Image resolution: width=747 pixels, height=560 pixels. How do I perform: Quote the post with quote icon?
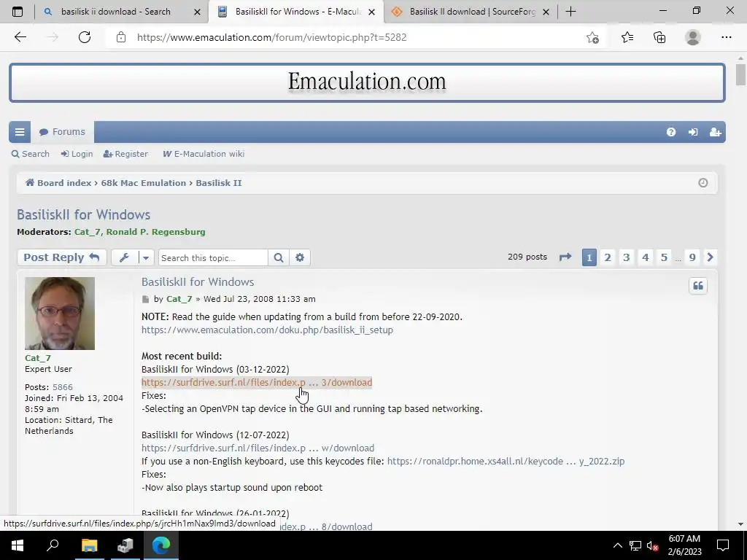(x=698, y=286)
